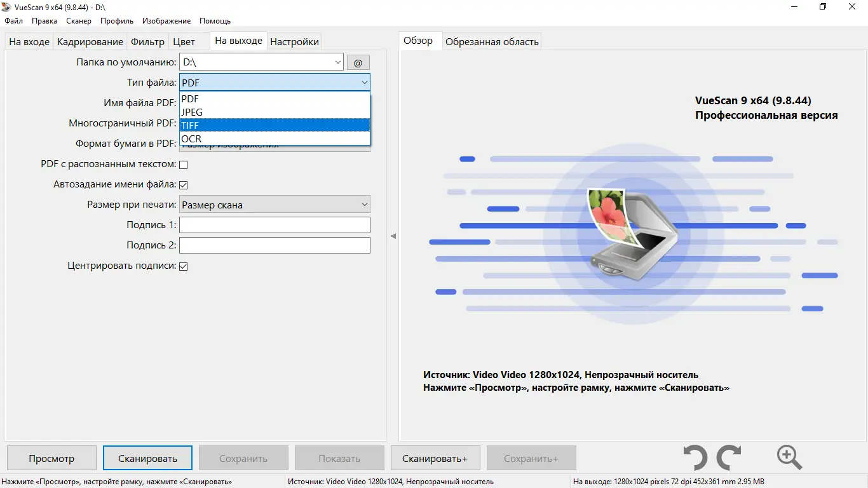Click into the Подпись 2 text field
The image size is (868, 488).
[x=275, y=245]
